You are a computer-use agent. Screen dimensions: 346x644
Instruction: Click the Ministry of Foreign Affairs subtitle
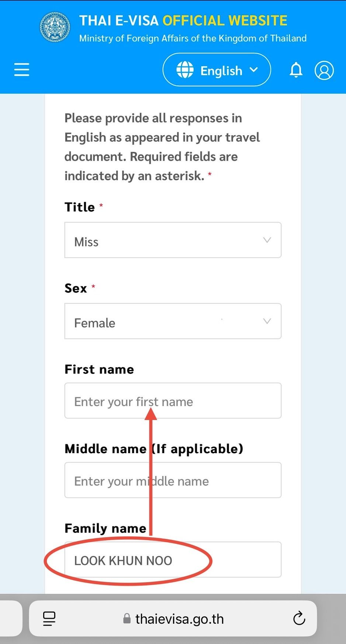tap(193, 38)
